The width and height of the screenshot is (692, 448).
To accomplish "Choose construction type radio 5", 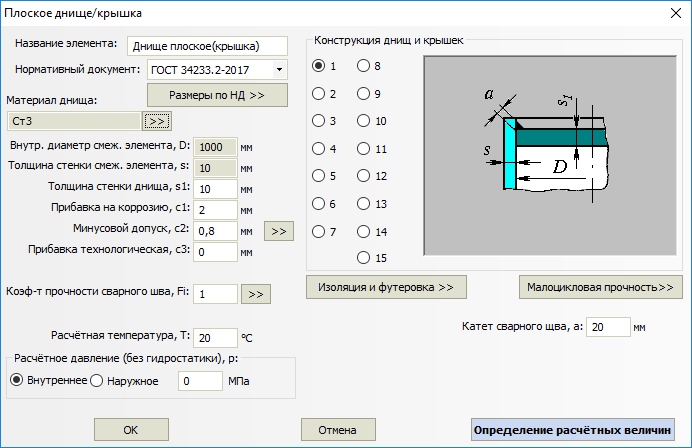I will point(318,176).
